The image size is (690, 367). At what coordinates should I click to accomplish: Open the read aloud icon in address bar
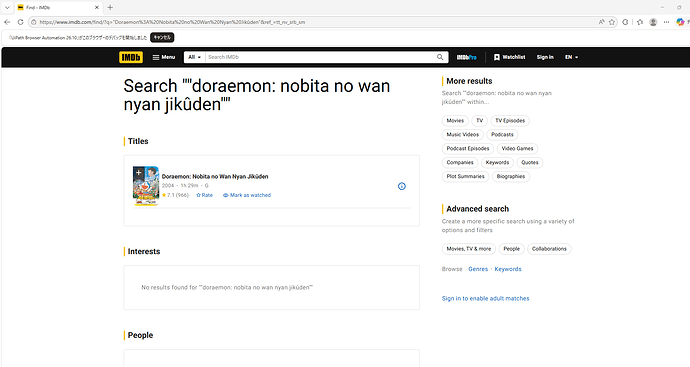(601, 22)
